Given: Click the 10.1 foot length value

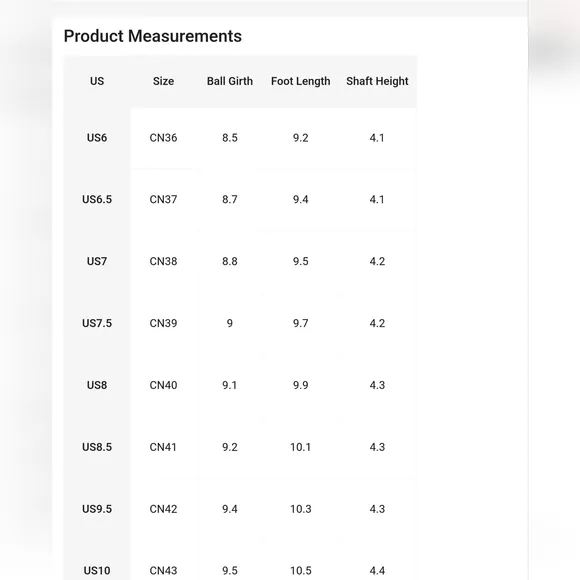Looking at the screenshot, I should 300,447.
